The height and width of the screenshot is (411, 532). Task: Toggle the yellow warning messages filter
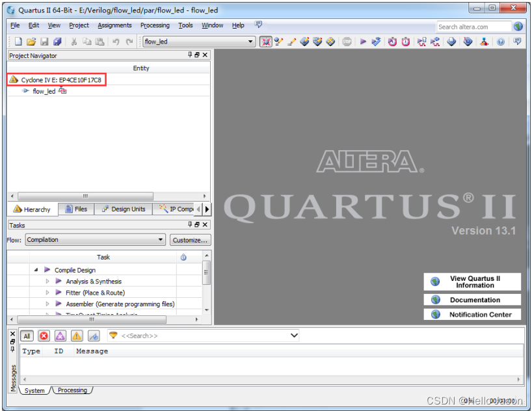(77, 336)
